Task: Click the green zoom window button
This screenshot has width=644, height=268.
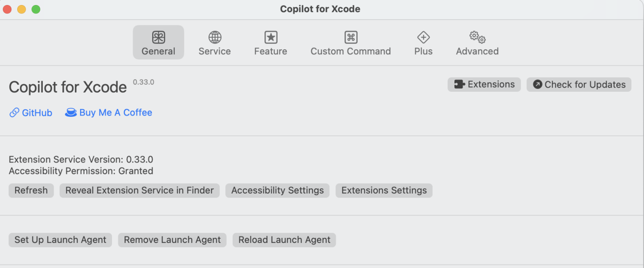Action: tap(36, 9)
